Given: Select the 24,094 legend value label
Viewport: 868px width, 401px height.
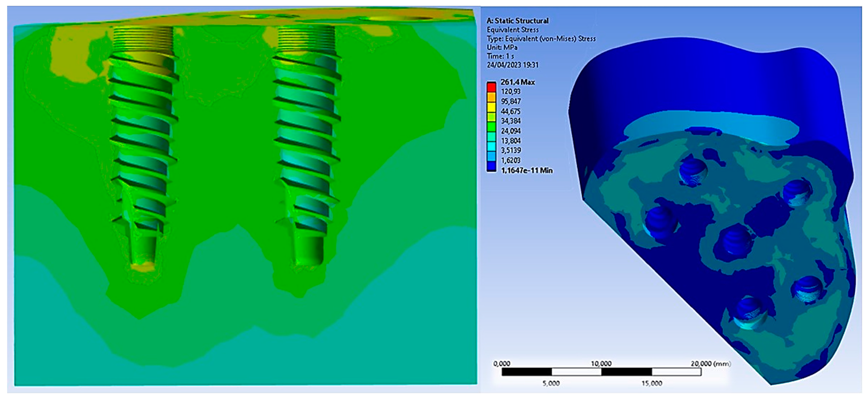Looking at the screenshot, I should (x=510, y=130).
